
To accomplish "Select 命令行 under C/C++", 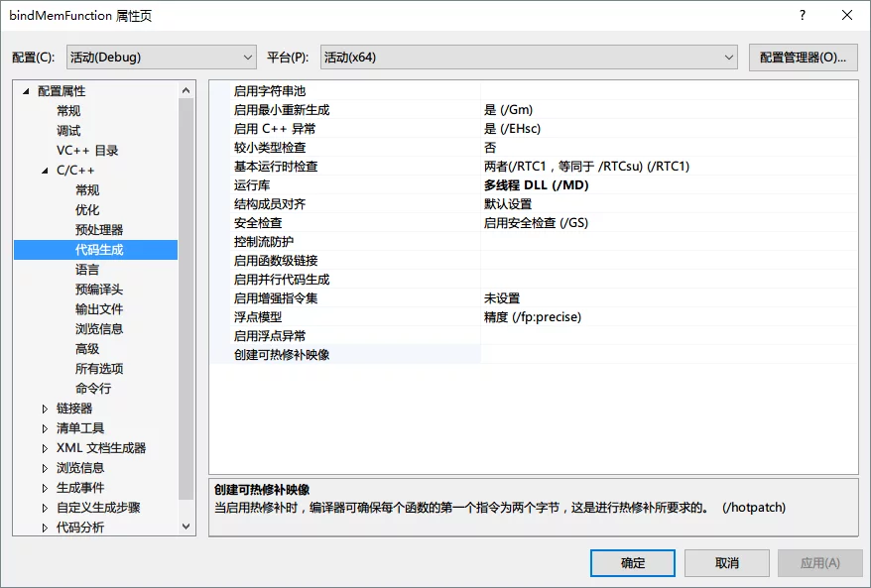I will [x=93, y=389].
